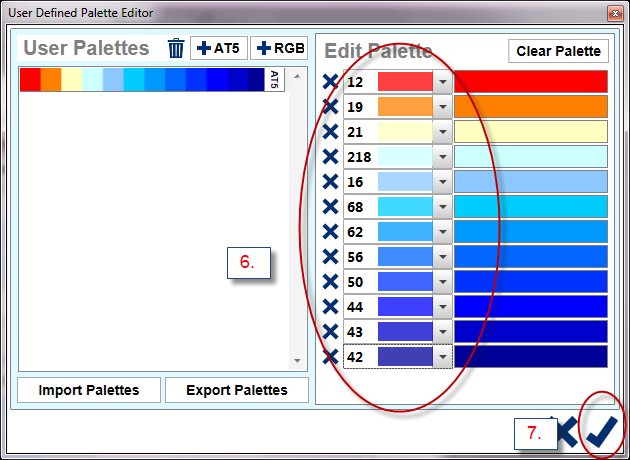Screen dimensions: 630x460
Task: Remove color entry 12 with its X icon
Action: [330, 82]
